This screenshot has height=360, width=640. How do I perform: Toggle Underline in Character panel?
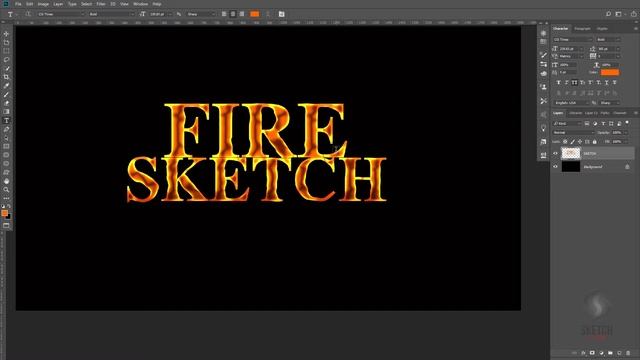pos(607,82)
